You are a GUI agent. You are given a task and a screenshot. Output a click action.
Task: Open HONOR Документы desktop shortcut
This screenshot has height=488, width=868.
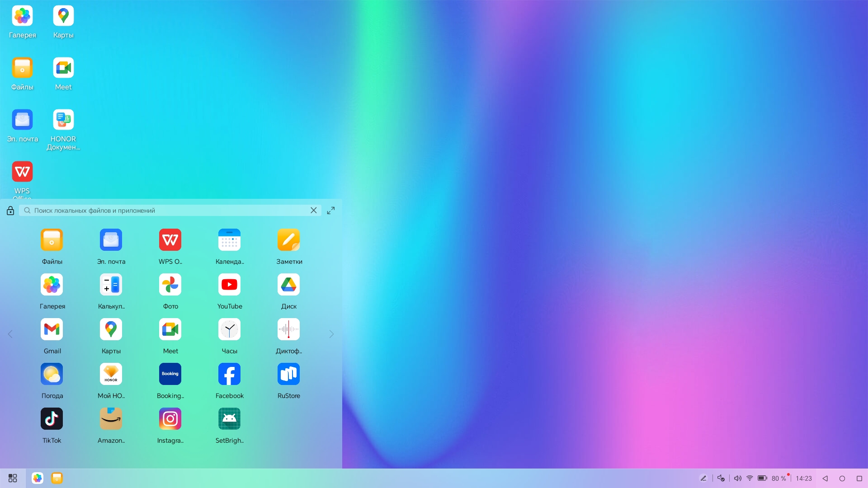pyautogui.click(x=63, y=120)
